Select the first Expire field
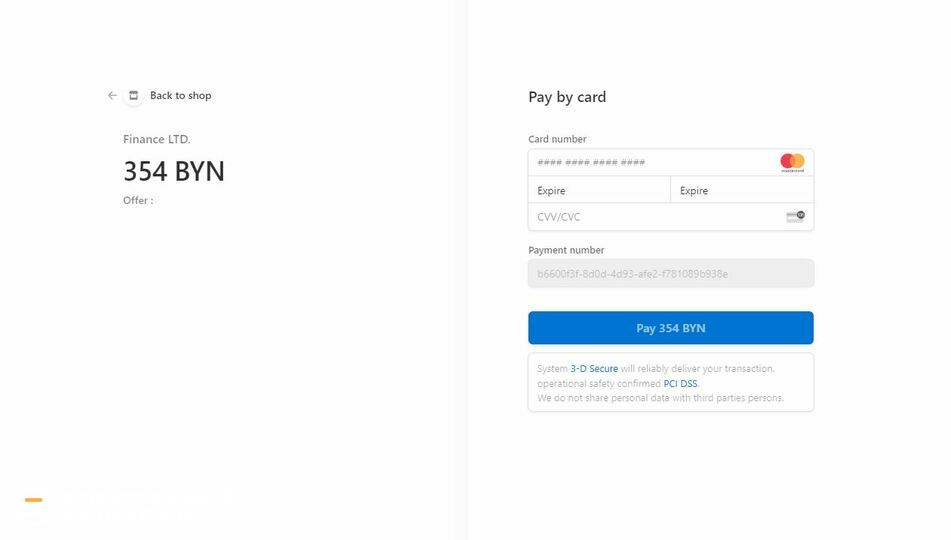Screen dimensions: 951x540 coord(599,190)
